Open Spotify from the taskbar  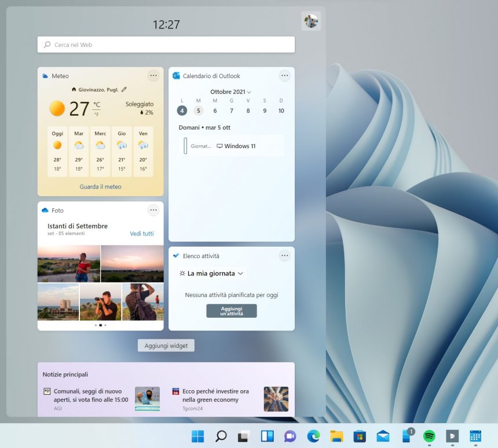429,436
